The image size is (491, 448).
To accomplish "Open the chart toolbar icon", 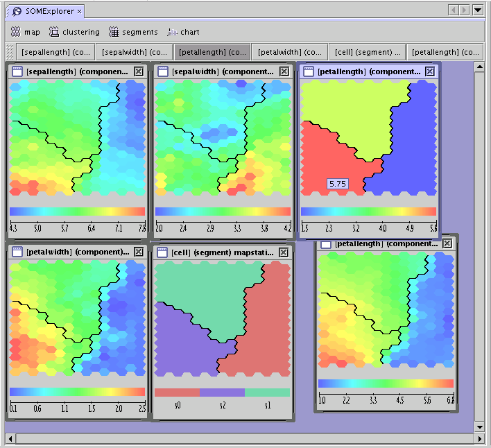I will click(172, 32).
